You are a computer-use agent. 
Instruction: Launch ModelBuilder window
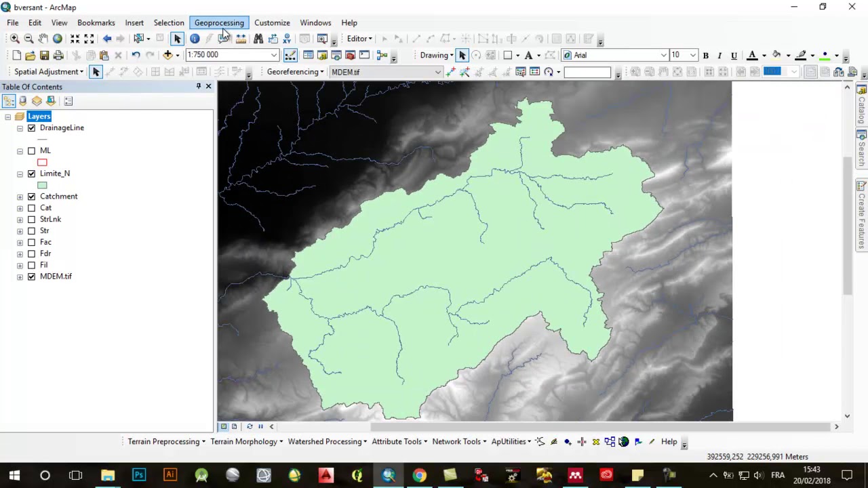[382, 55]
